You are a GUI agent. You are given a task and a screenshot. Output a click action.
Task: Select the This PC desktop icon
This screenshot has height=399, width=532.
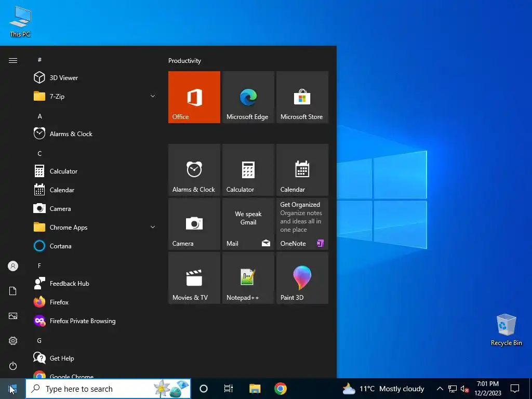pos(20,21)
